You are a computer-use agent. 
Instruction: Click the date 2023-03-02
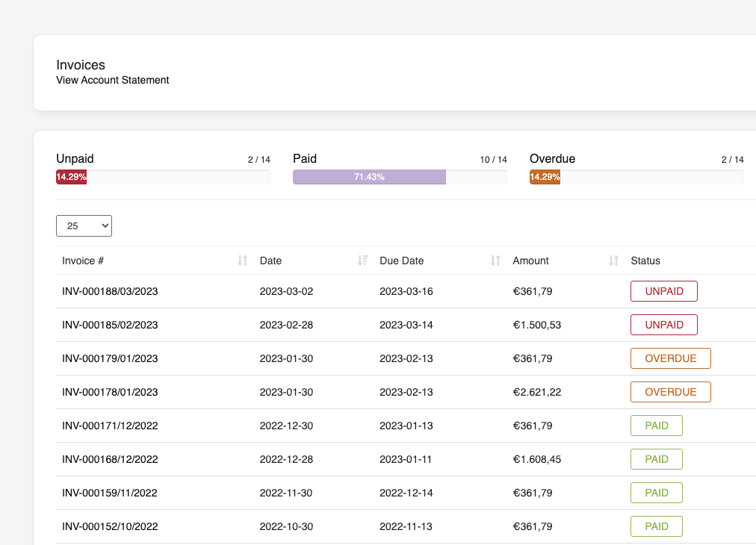pos(286,291)
